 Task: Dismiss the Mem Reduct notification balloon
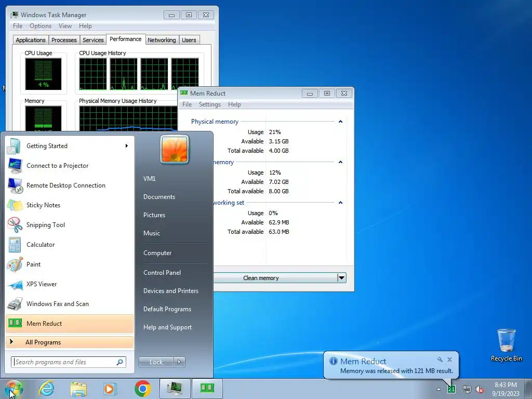point(449,360)
